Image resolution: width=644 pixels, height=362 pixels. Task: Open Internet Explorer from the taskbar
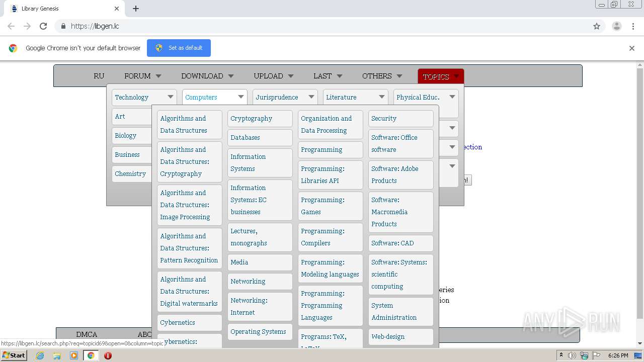click(x=40, y=355)
